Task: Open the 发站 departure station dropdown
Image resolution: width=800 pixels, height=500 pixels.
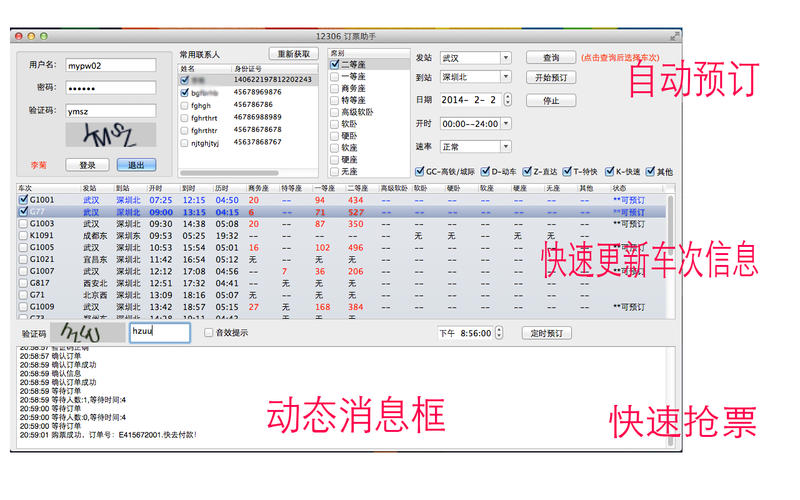Action: (x=506, y=58)
